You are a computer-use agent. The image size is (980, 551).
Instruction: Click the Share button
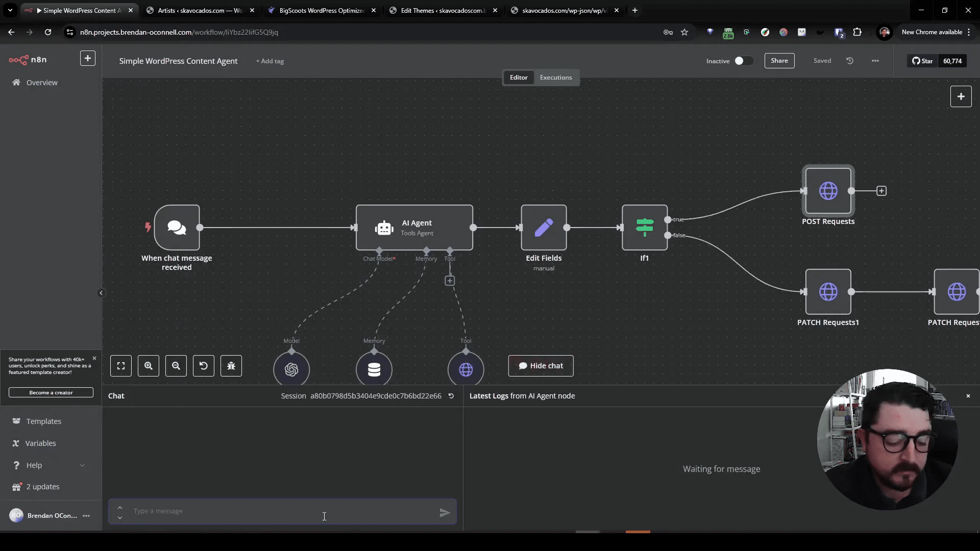click(x=779, y=61)
